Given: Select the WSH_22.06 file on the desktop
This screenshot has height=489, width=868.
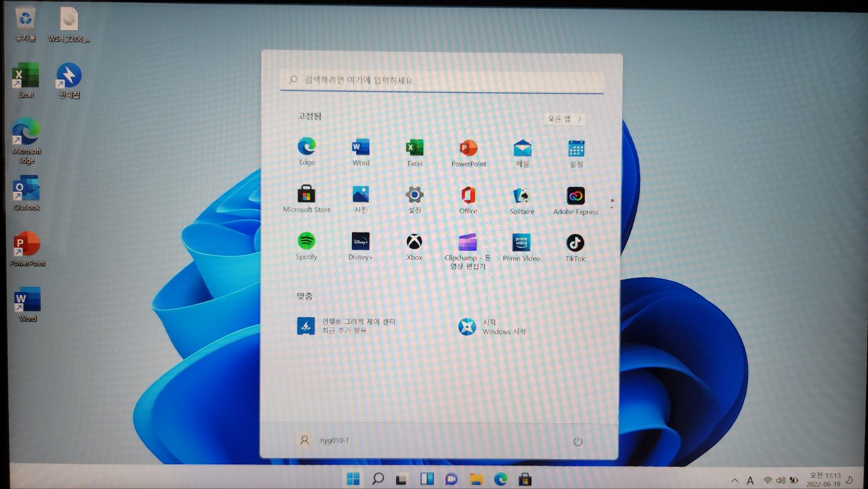Looking at the screenshot, I should [x=69, y=25].
